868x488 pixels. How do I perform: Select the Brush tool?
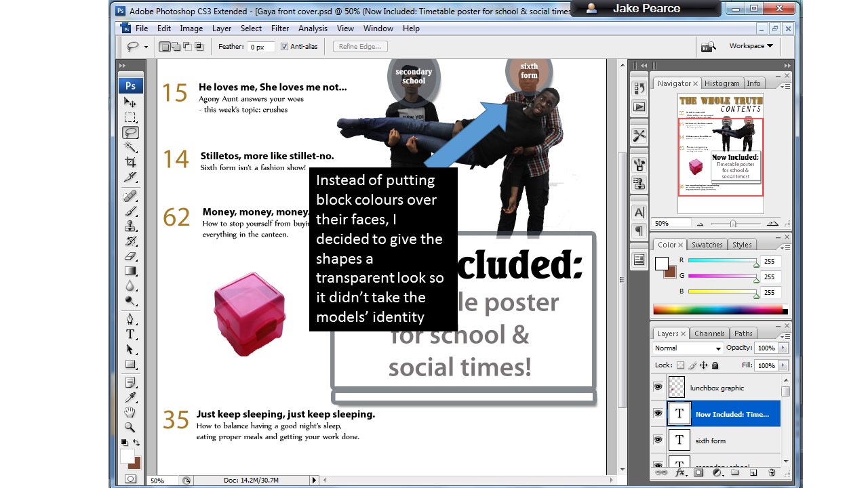[x=130, y=211]
